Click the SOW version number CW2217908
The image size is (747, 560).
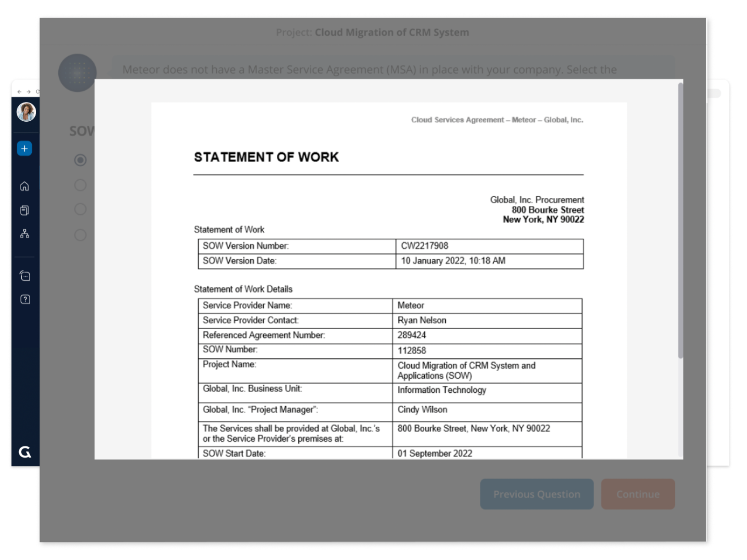425,246
